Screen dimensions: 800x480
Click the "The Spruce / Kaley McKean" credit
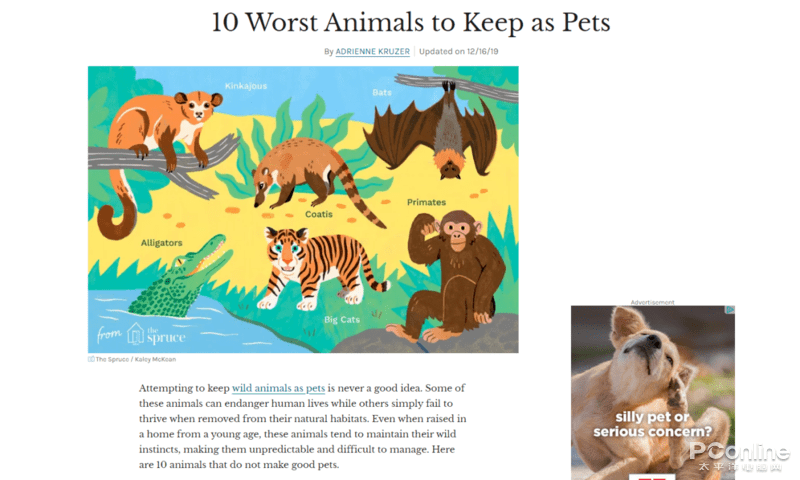136,359
